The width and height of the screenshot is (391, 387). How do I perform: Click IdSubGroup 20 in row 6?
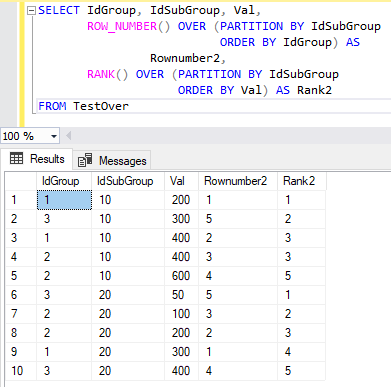click(128, 295)
